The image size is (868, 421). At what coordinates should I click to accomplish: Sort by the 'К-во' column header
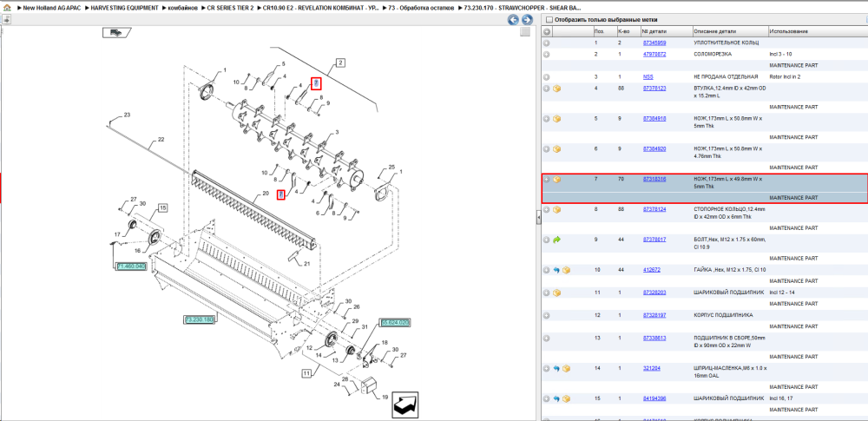click(x=628, y=31)
